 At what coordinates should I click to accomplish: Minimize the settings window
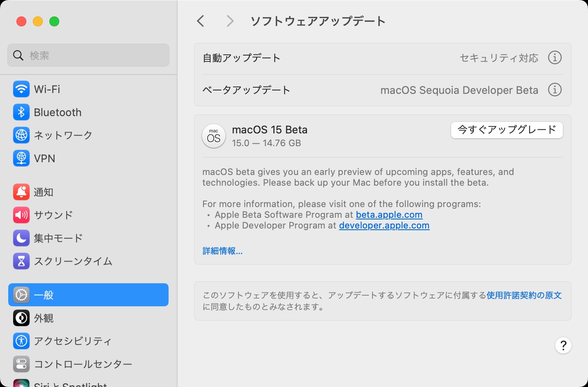(x=38, y=21)
